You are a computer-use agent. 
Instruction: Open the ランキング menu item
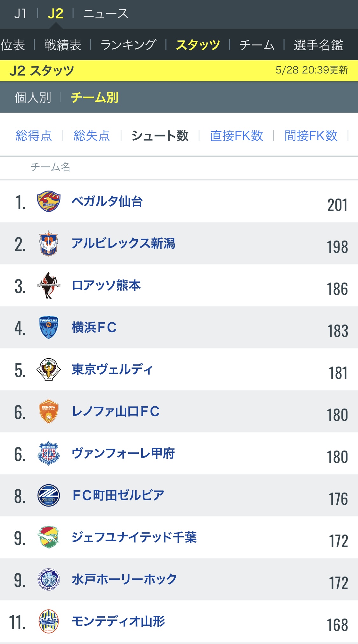pos(128,45)
